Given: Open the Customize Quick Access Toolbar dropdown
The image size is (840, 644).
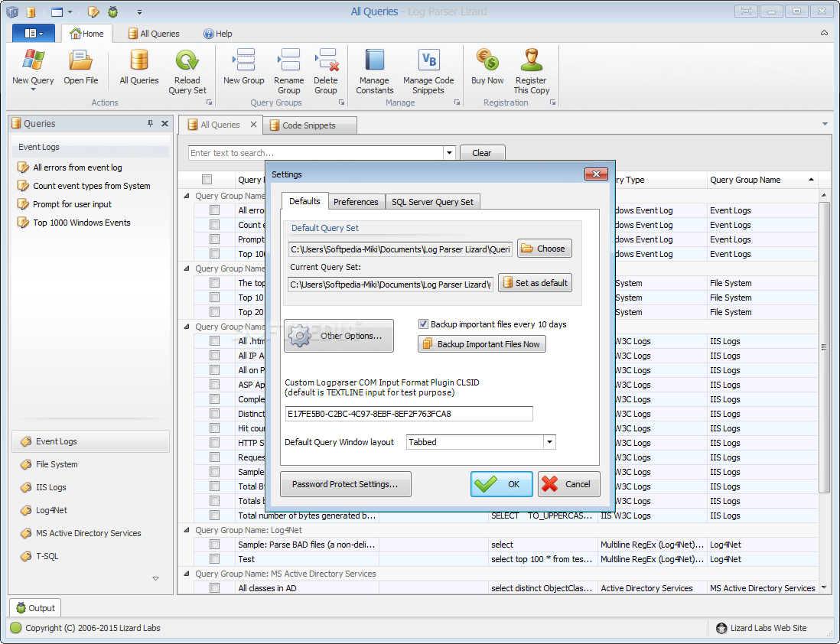Looking at the screenshot, I should pos(139,11).
